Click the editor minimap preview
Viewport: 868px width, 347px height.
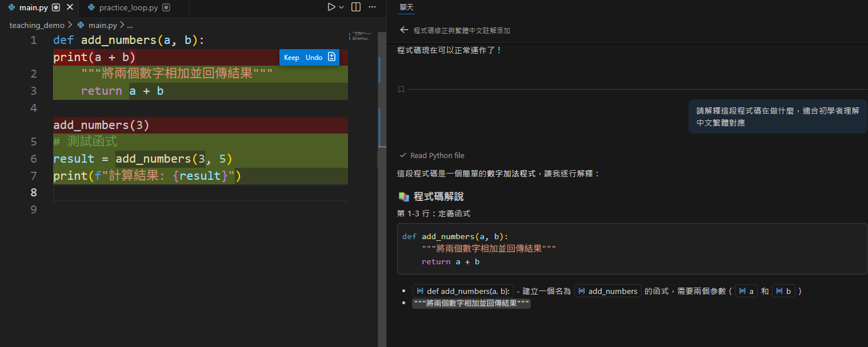(x=360, y=37)
